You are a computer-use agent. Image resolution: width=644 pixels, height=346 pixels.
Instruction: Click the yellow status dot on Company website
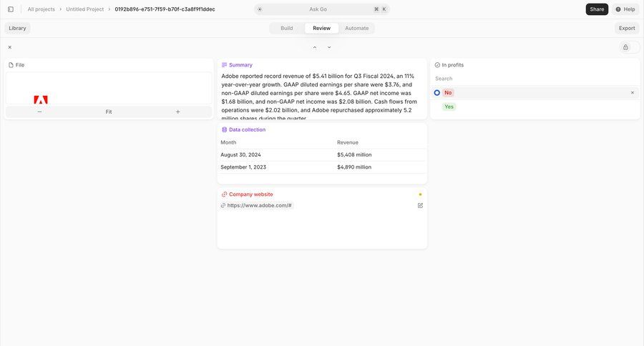coord(420,194)
